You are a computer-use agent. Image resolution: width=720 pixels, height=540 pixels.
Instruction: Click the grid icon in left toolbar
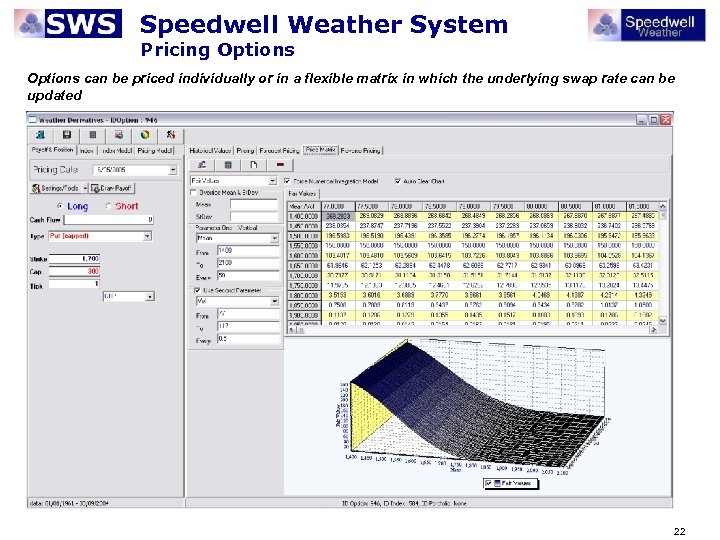click(93, 135)
